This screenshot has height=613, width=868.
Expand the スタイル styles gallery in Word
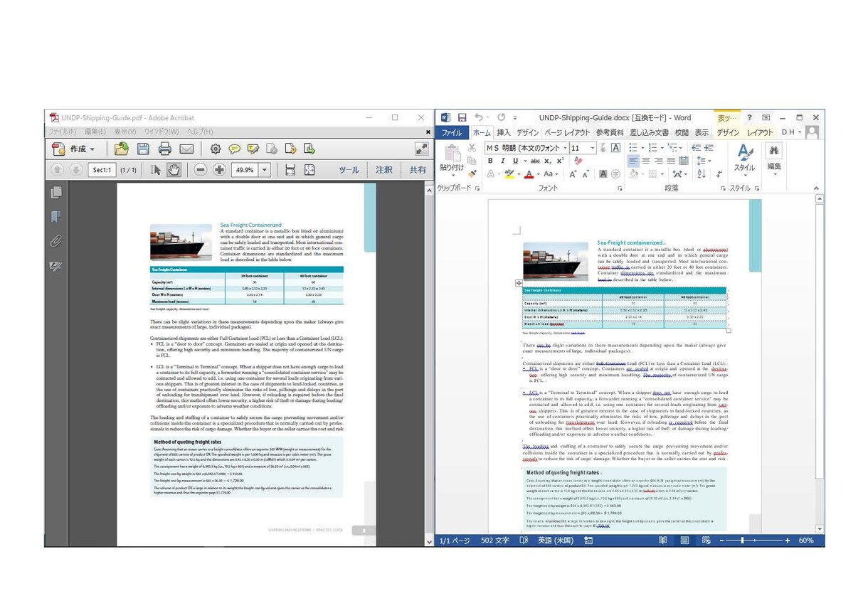744,159
